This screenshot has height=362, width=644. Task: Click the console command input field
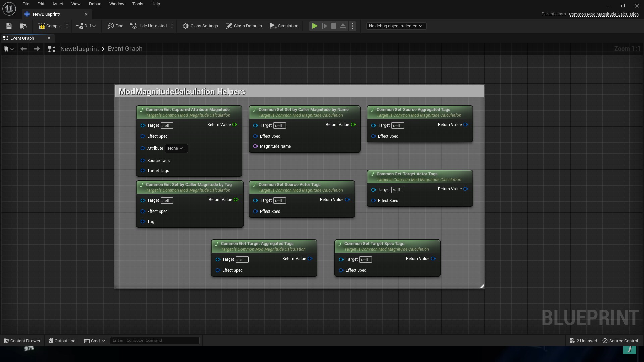[x=154, y=340]
